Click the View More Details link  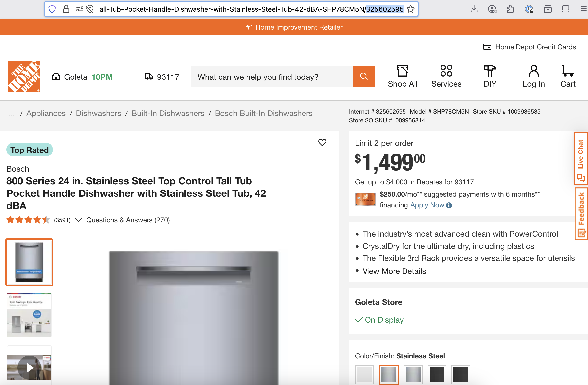(394, 271)
